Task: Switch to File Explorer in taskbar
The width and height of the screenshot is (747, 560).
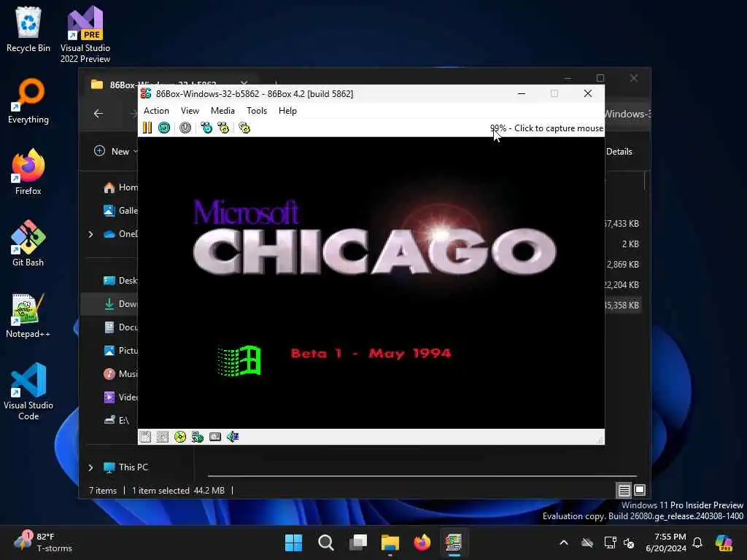Action: coord(390,542)
